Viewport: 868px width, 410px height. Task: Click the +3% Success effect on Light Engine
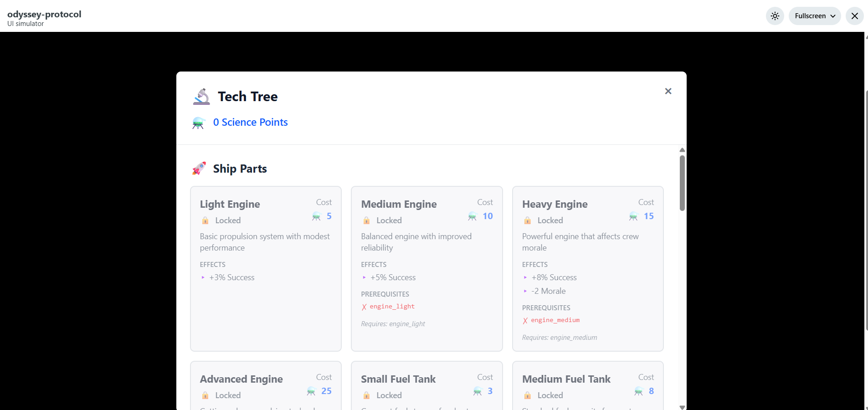click(x=231, y=277)
